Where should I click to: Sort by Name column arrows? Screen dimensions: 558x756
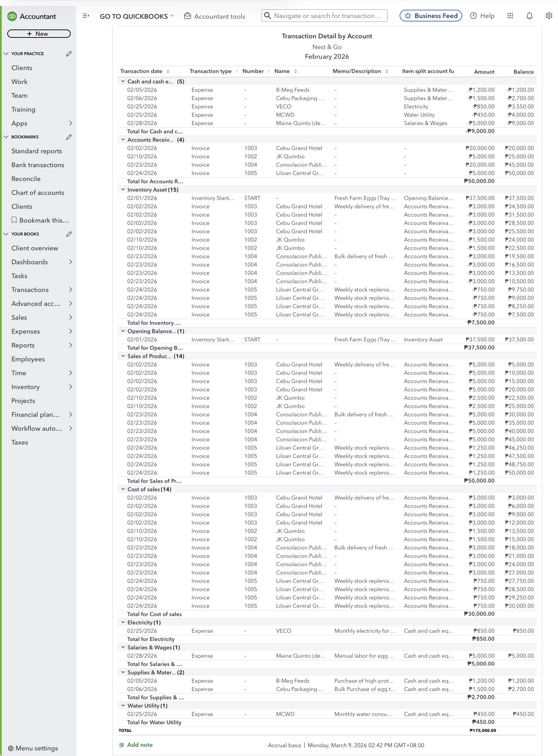tap(296, 71)
